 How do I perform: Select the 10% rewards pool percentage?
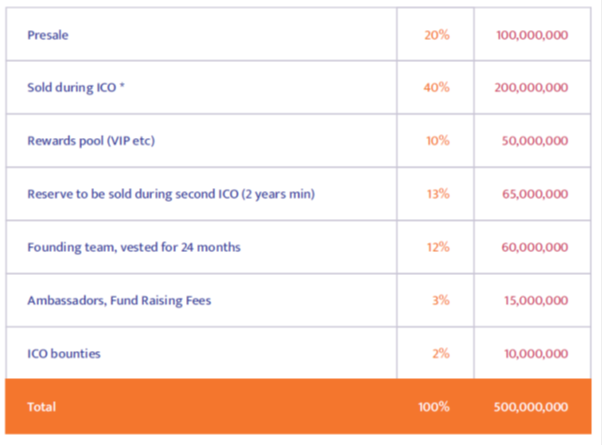(437, 141)
